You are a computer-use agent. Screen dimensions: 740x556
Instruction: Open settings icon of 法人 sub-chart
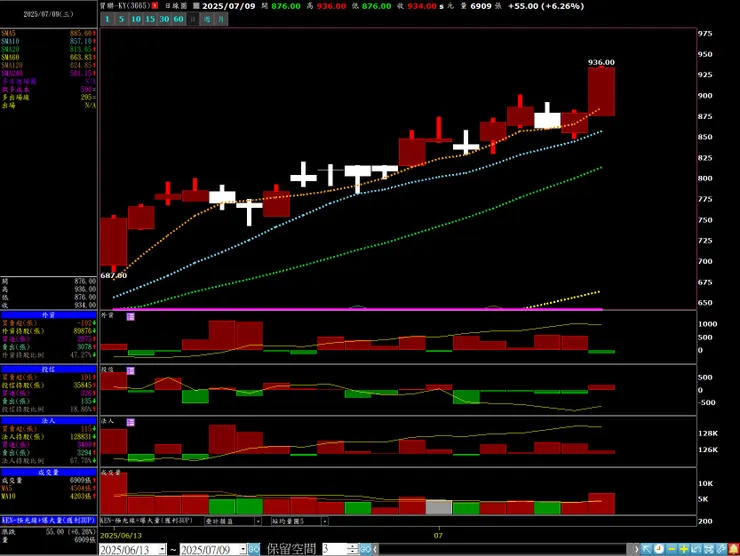(131, 422)
